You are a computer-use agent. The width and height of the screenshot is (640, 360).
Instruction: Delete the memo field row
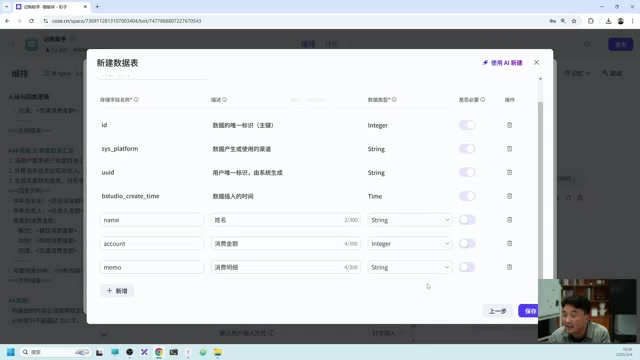coord(509,267)
